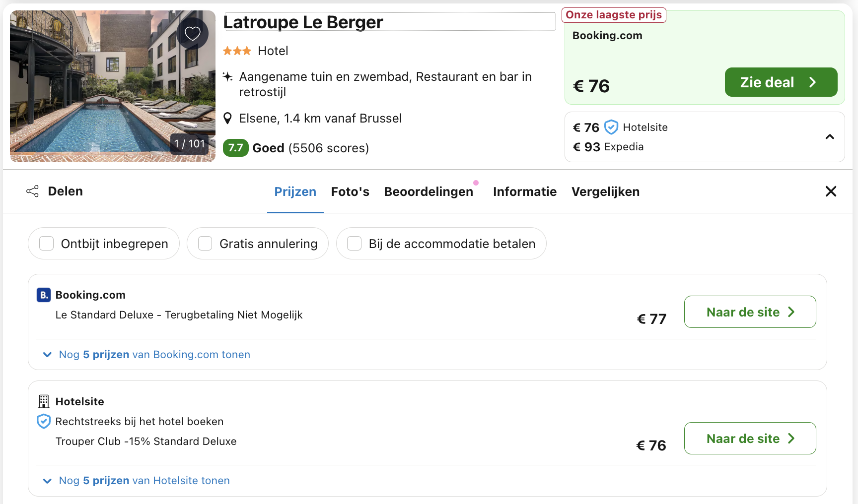Screen dimensions: 858x504
Task: Click the Hotelsite building icon
Action: [44, 401]
